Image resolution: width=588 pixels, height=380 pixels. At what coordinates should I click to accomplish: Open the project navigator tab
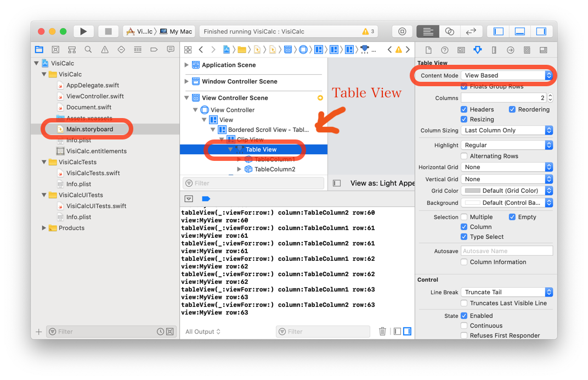point(39,49)
